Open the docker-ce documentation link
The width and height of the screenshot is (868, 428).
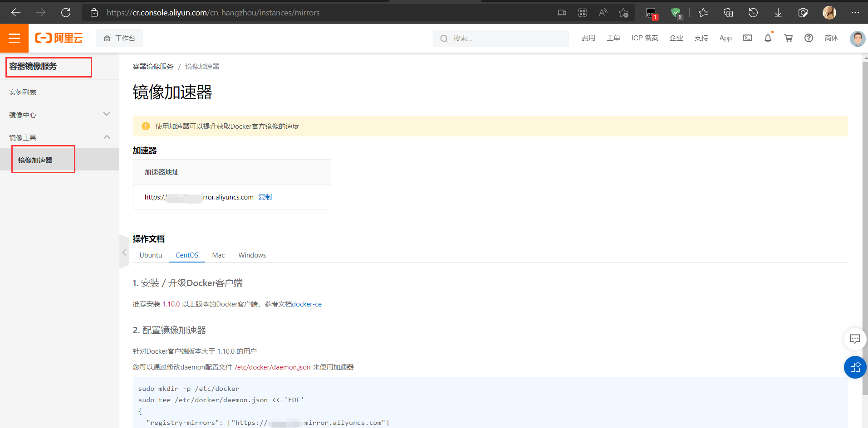307,304
